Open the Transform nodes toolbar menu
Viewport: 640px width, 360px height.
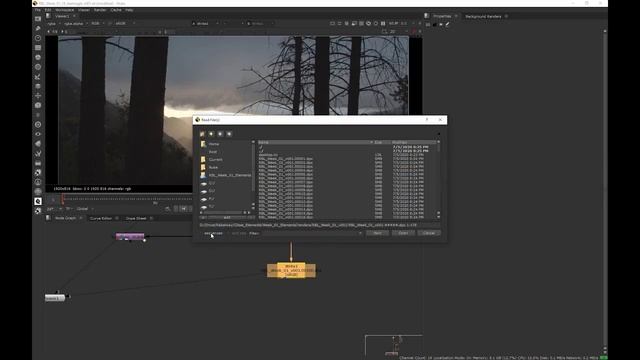38,96
